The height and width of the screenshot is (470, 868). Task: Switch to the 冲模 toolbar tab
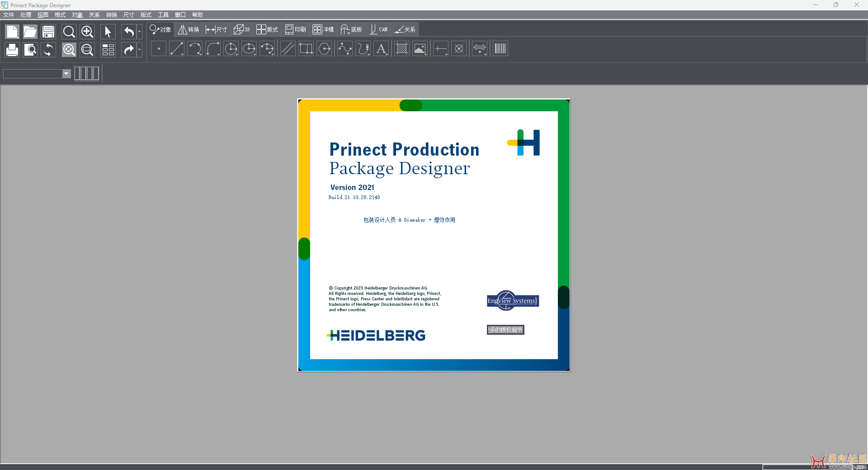click(x=323, y=29)
